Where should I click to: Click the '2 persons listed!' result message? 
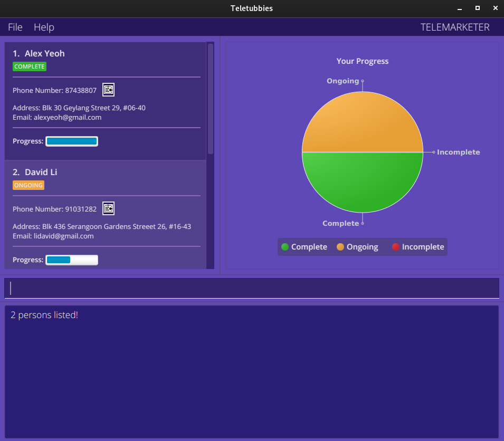point(44,315)
